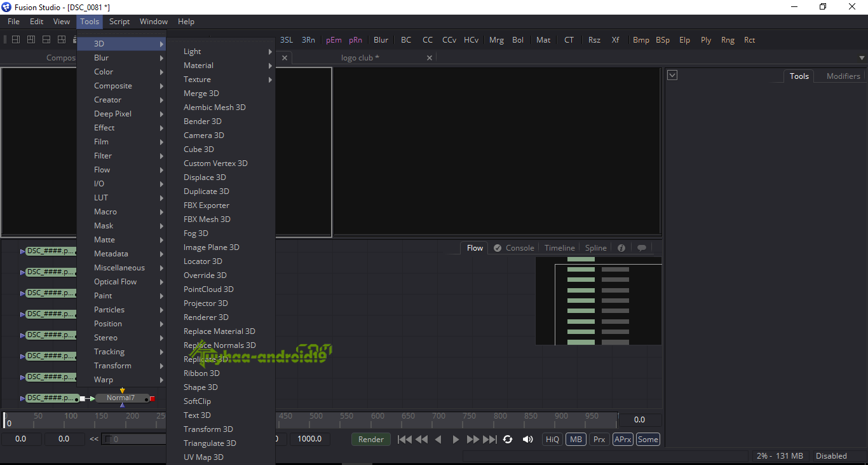The height and width of the screenshot is (465, 868).
Task: Open the chat bubble comments tab
Action: point(642,248)
